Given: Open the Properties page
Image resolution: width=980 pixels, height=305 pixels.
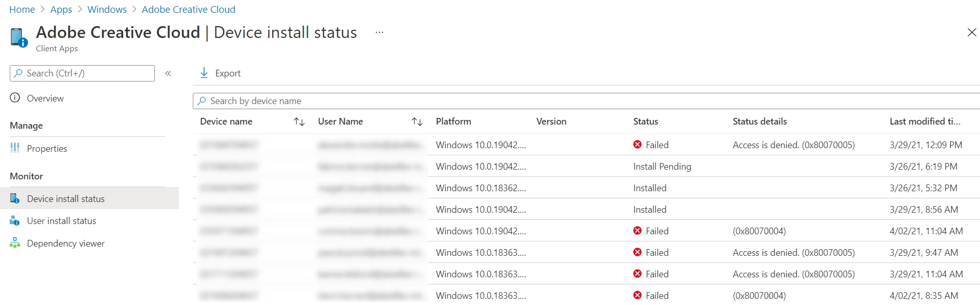Looking at the screenshot, I should pyautogui.click(x=47, y=149).
